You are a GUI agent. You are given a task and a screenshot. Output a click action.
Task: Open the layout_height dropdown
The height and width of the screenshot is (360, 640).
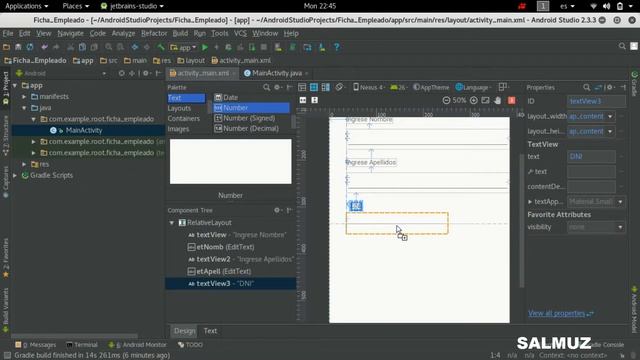(x=610, y=131)
